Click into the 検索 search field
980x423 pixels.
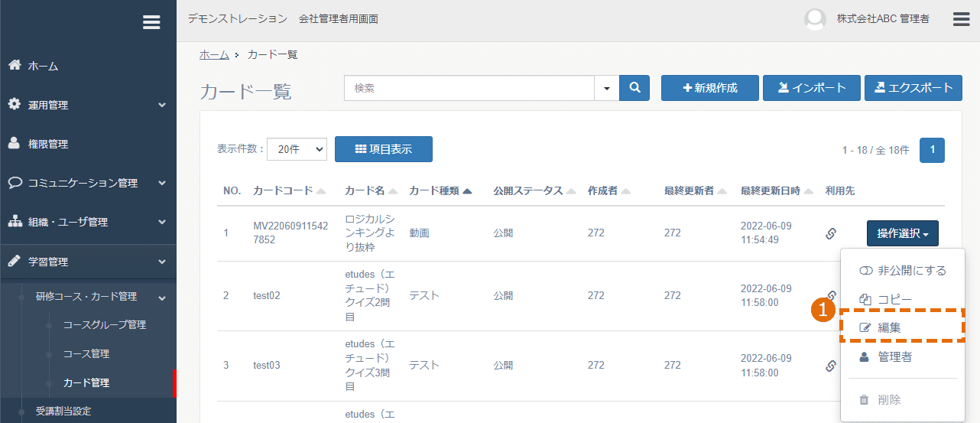pos(469,88)
